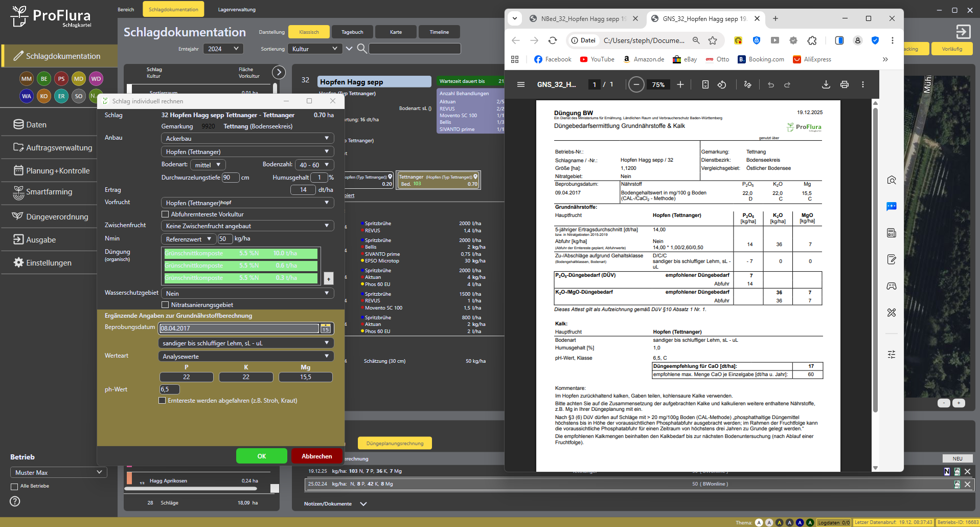
Task: Zoom in on the PDF viewer
Action: (x=680, y=84)
